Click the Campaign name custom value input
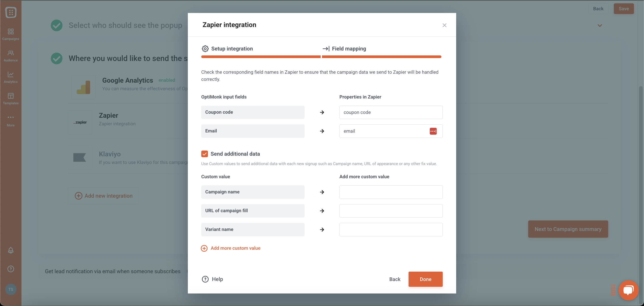Image resolution: width=644 pixels, height=306 pixels. 391,192
